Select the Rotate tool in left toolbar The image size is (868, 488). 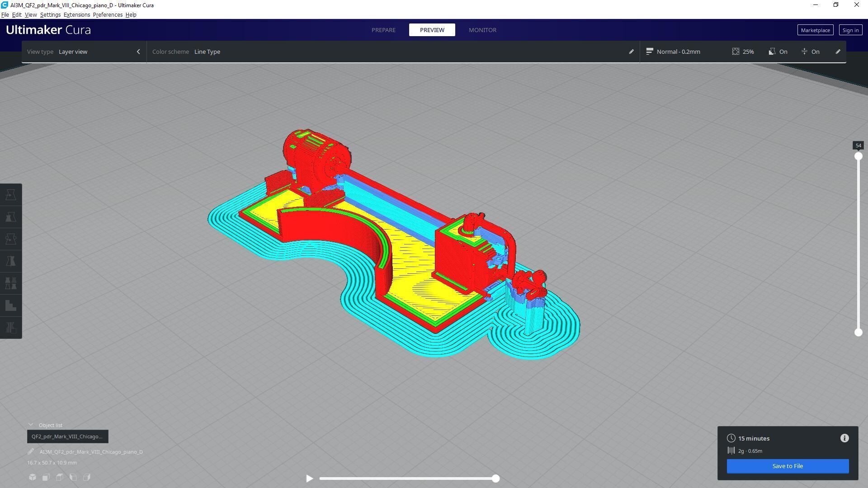[x=11, y=239]
